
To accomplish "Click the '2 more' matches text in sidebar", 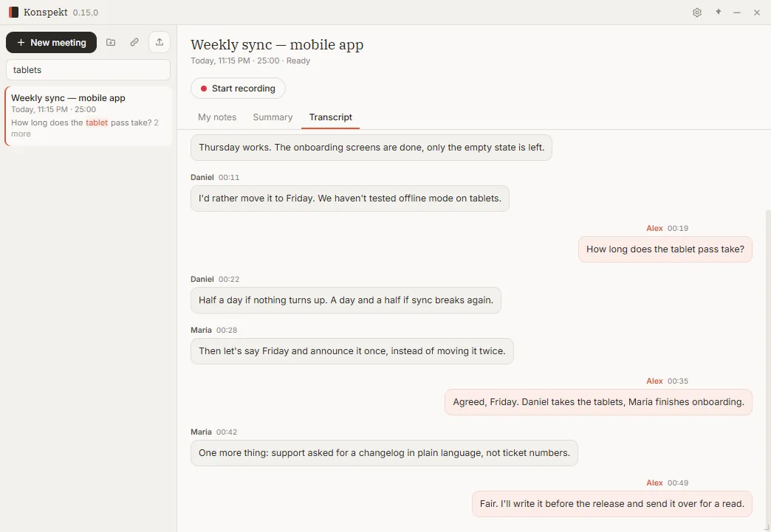I will [85, 128].
